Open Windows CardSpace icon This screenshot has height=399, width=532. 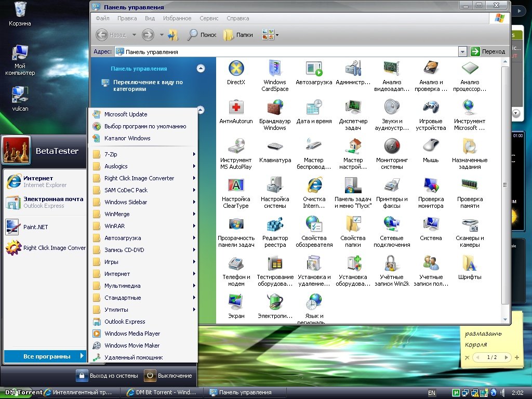tap(275, 76)
